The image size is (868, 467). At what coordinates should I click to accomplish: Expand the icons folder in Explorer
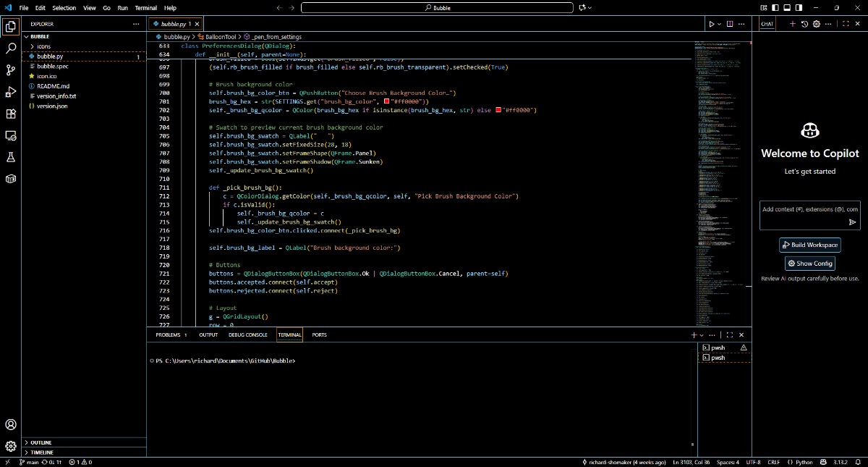(x=44, y=46)
